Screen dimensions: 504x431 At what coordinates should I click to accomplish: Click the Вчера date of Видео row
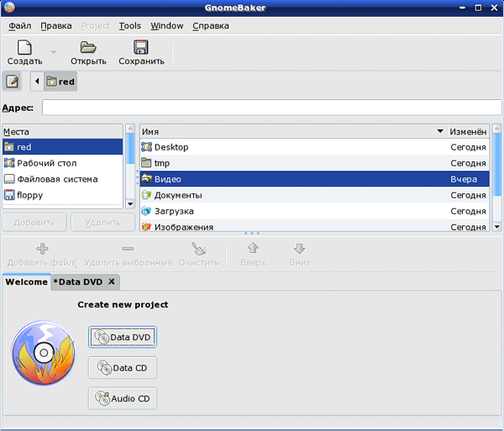[464, 179]
